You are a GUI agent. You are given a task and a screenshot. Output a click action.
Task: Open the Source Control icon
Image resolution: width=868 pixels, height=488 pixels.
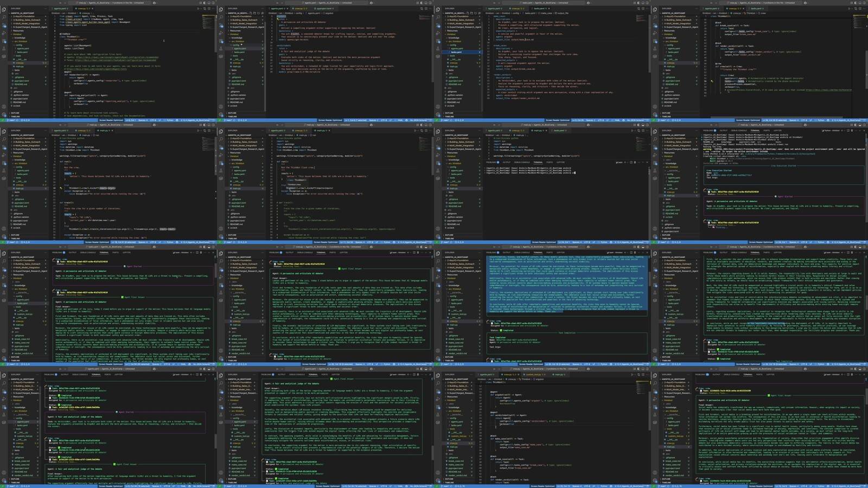click(x=4, y=25)
